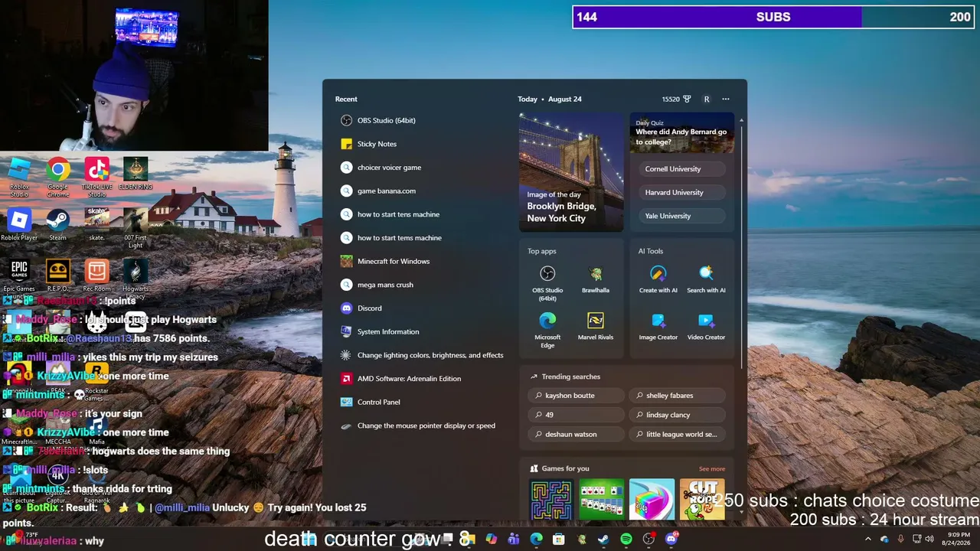Open Roblox Player desktop shortcut
980x551 pixels.
pos(19,225)
